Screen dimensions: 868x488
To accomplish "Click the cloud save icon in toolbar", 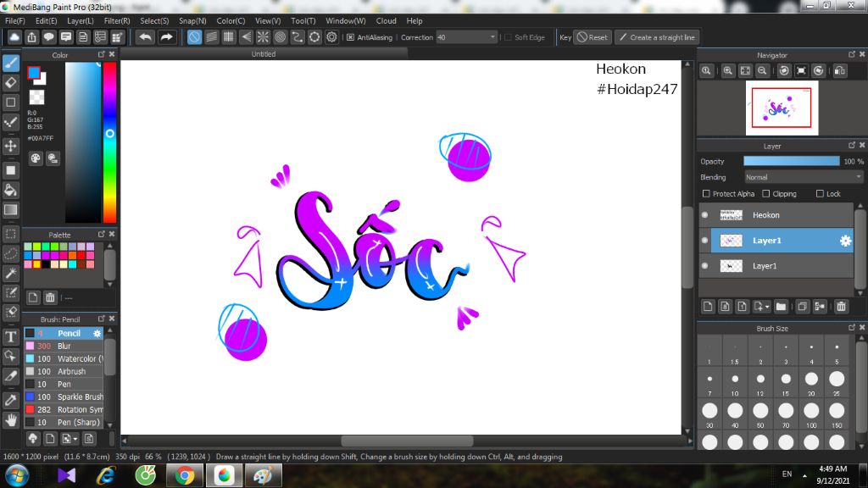I will point(14,37).
